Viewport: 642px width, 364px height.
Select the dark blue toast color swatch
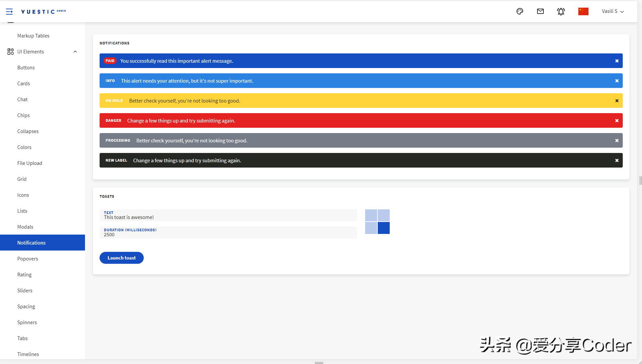tap(383, 228)
